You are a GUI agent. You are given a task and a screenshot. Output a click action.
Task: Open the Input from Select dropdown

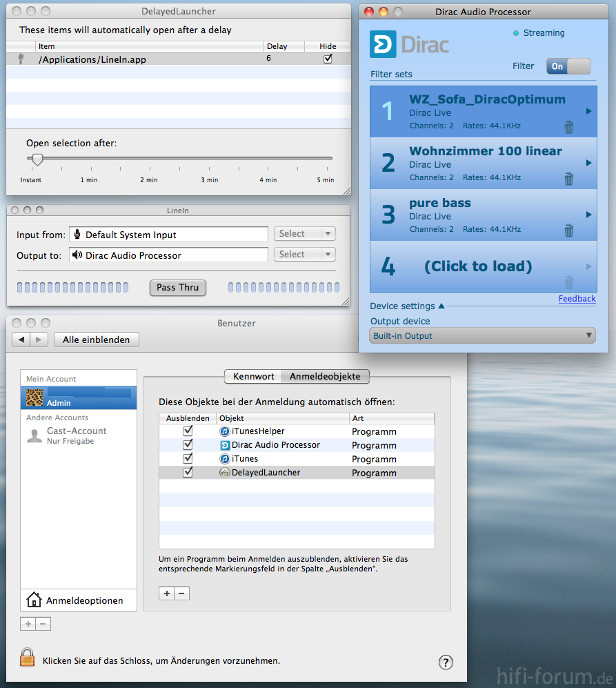pos(304,234)
